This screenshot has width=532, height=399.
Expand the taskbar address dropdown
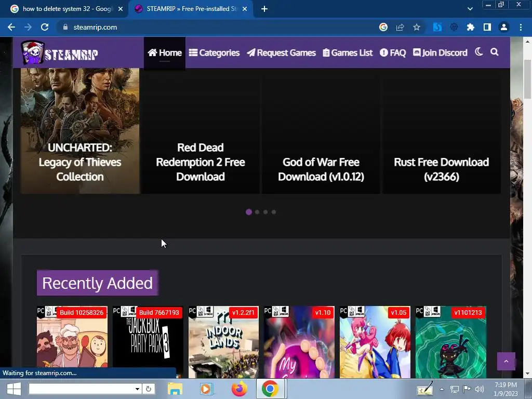pyautogui.click(x=137, y=389)
